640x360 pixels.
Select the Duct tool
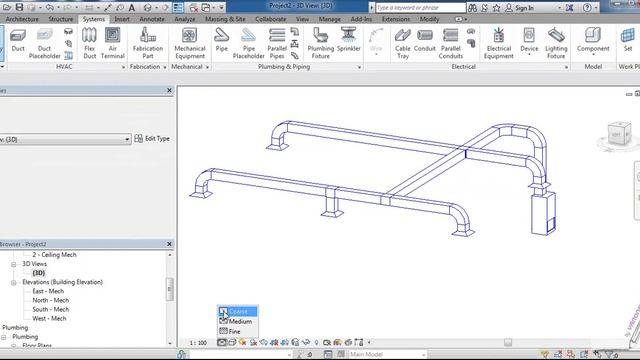tap(18, 40)
